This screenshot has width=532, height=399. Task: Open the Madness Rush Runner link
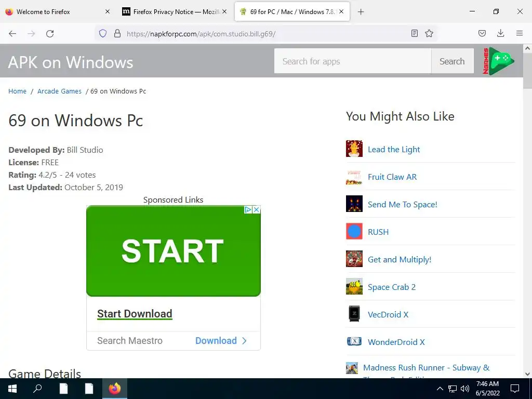(x=426, y=368)
